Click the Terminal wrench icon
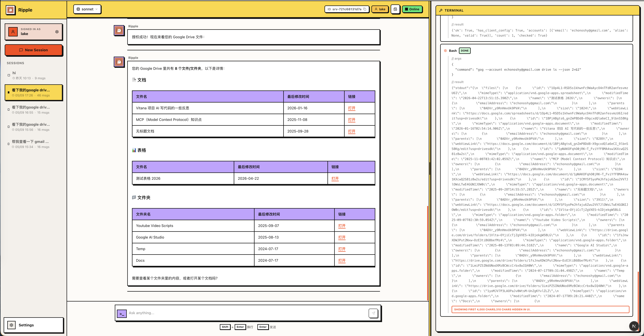Screen dimensions: 644x336 [441, 10]
